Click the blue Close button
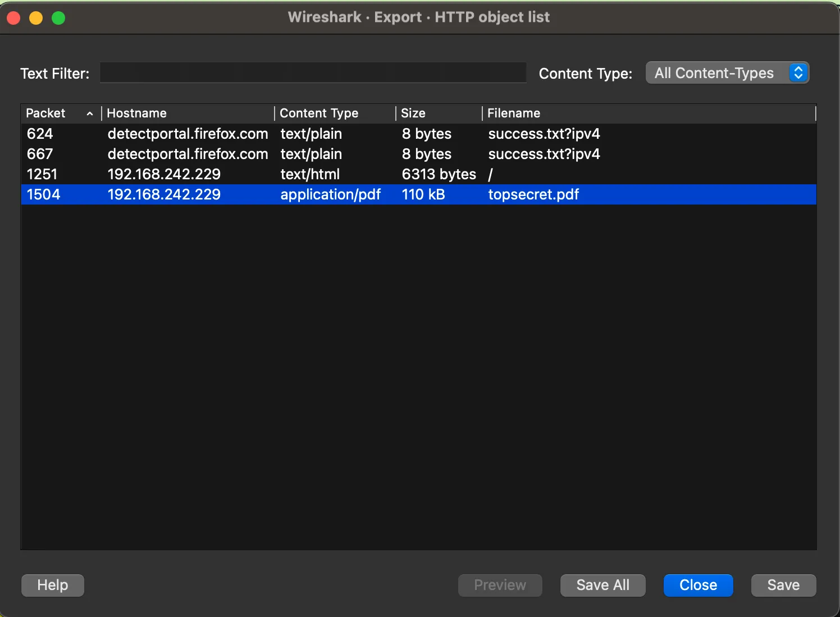This screenshot has width=840, height=617. [x=698, y=585]
